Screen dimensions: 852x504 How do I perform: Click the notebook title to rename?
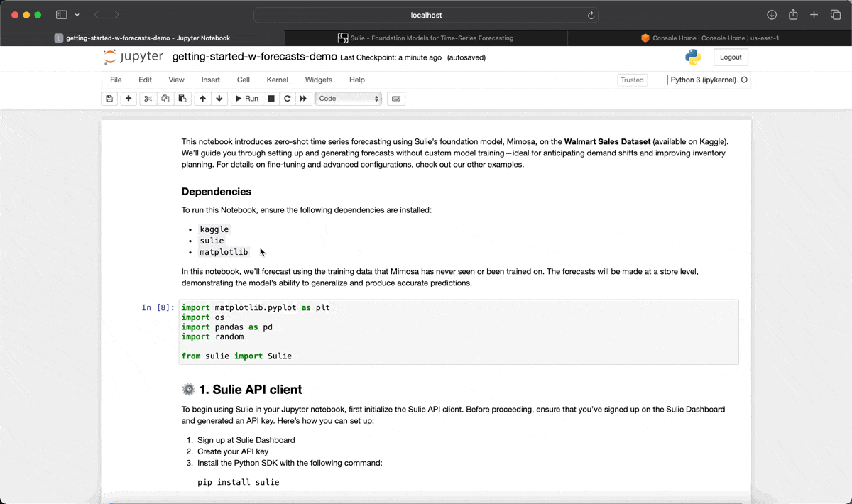click(254, 57)
